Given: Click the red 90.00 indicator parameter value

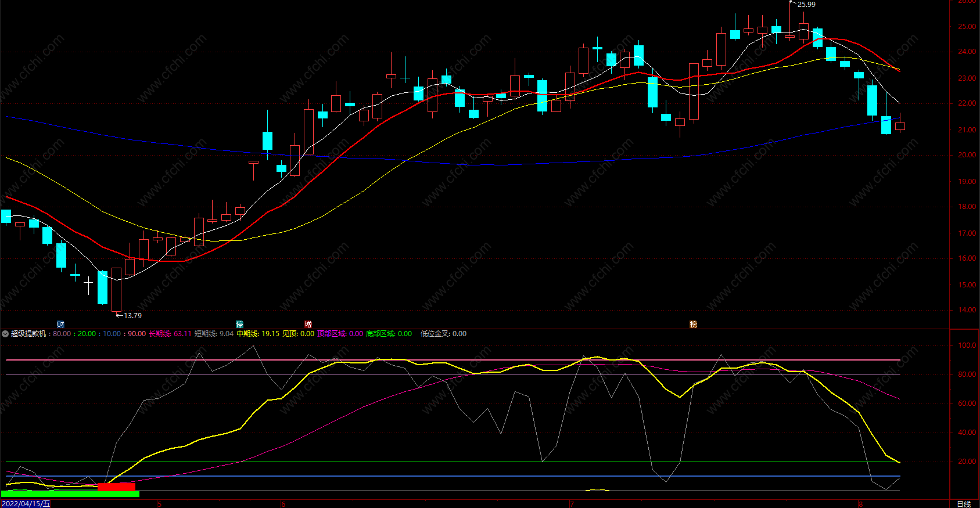Looking at the screenshot, I should (137, 334).
